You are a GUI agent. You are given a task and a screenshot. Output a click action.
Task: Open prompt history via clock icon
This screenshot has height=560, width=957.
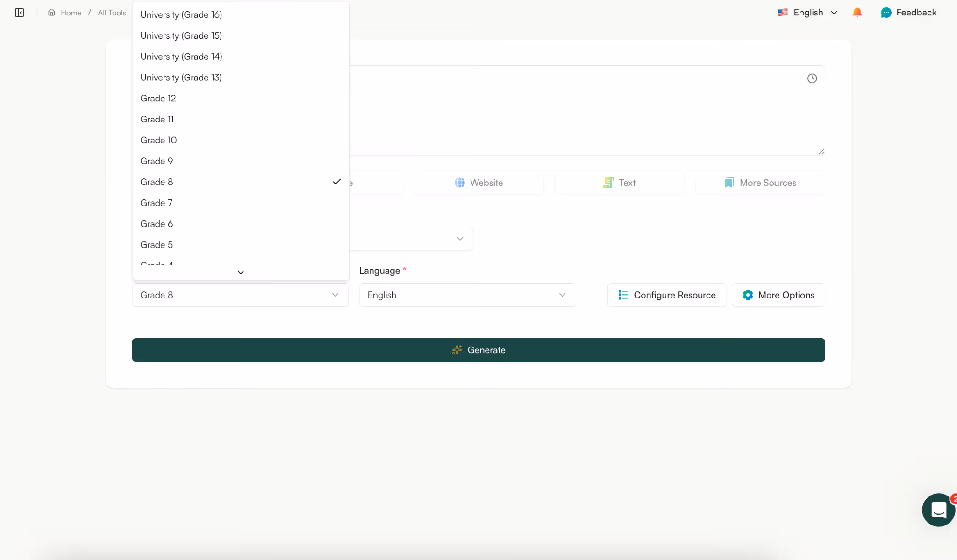click(812, 78)
